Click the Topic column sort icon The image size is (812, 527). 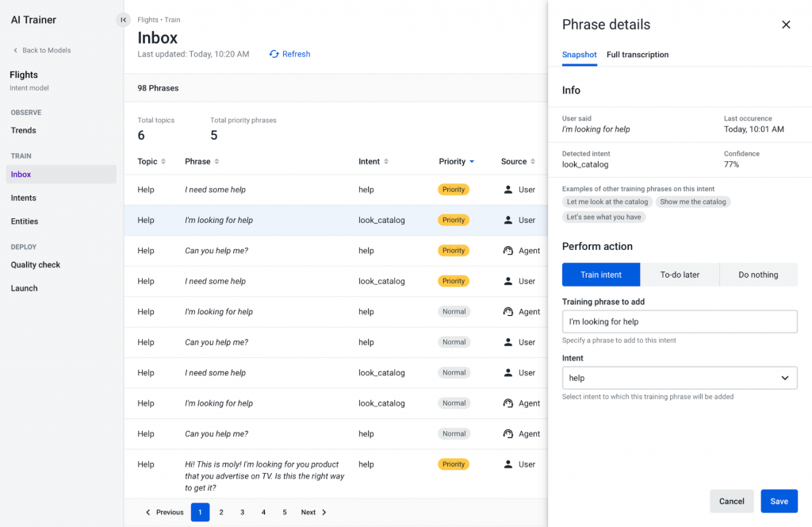163,162
